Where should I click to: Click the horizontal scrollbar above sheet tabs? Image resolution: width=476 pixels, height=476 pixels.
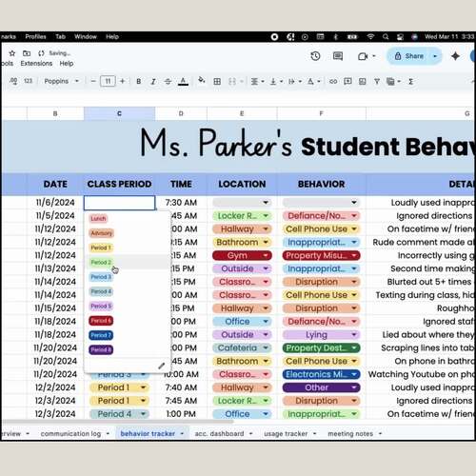117,422
